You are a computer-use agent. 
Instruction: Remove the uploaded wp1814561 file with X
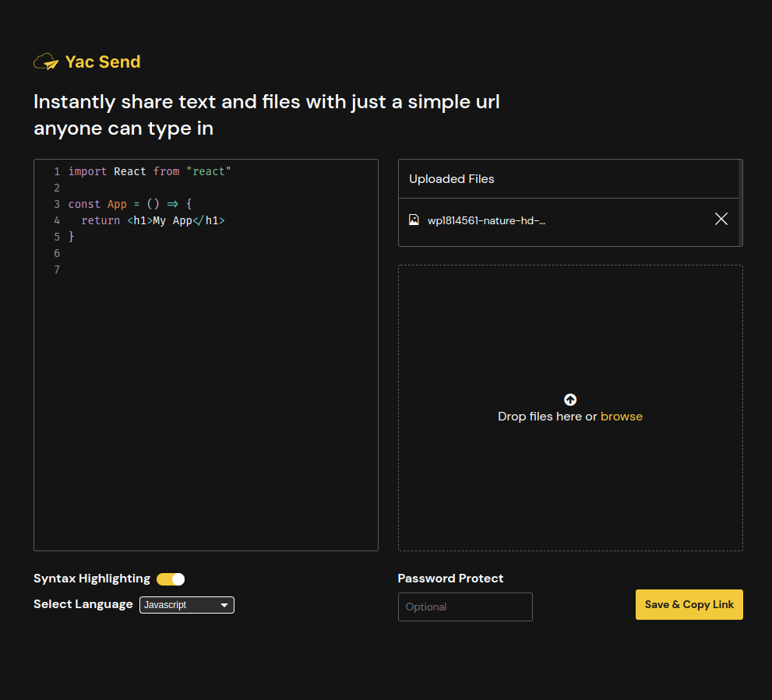[721, 219]
